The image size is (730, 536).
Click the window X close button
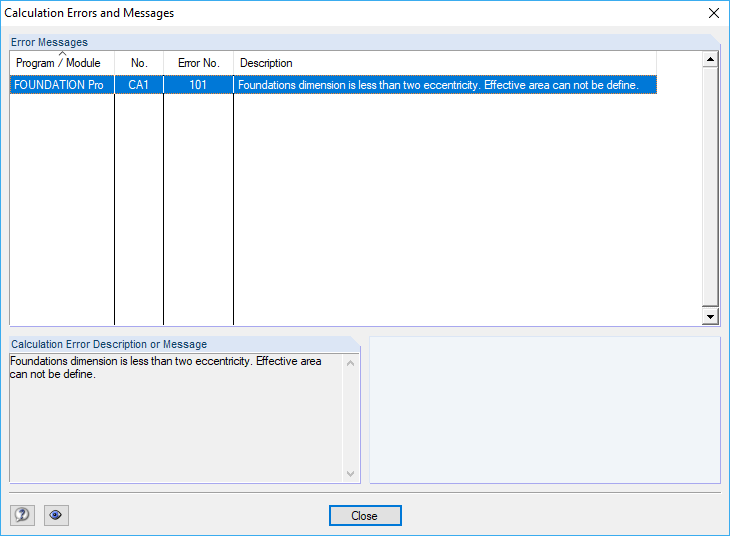(x=714, y=13)
